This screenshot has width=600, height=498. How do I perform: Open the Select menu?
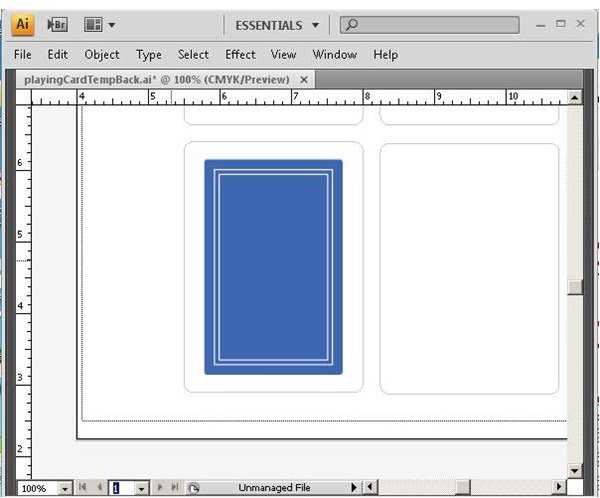193,55
